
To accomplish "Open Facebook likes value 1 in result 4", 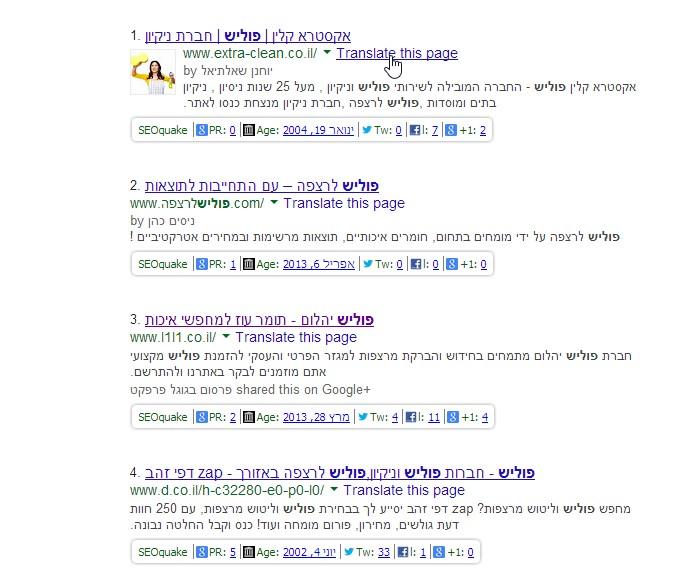I will (x=423, y=552).
